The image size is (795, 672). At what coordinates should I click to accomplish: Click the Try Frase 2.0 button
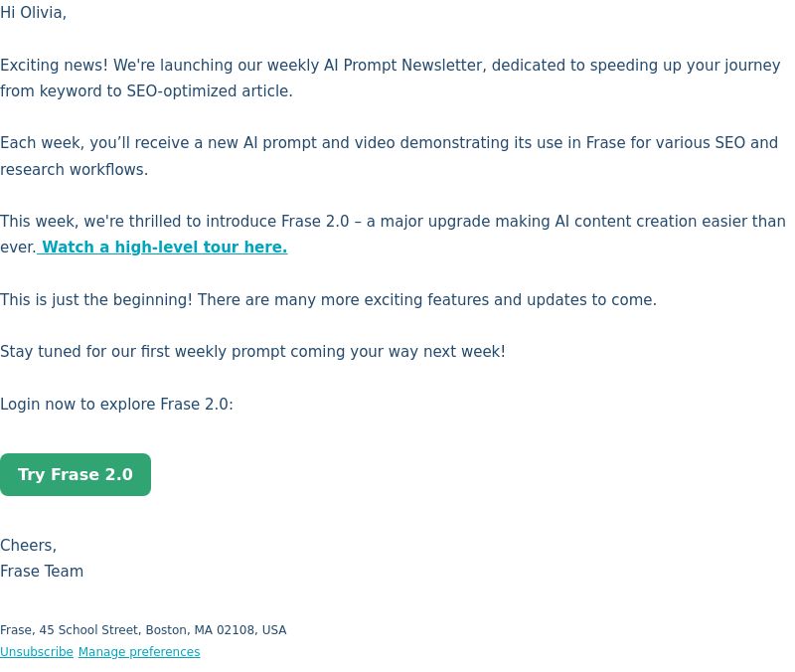(x=76, y=475)
